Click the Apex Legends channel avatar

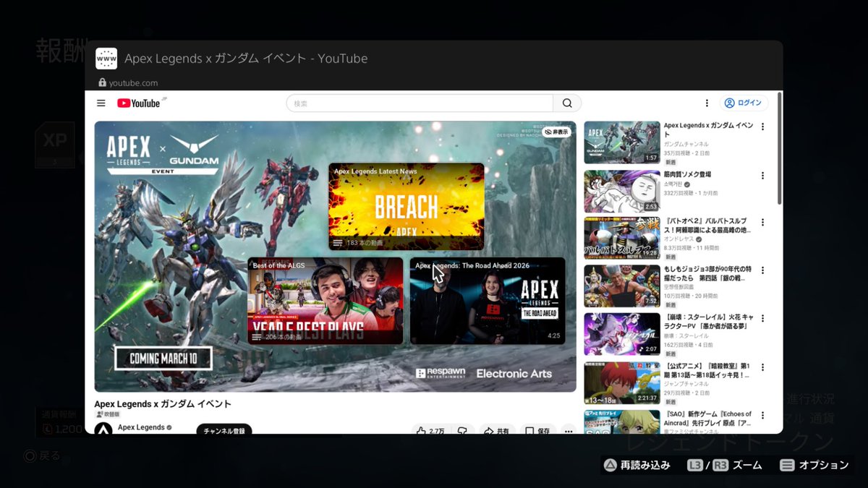(x=103, y=429)
